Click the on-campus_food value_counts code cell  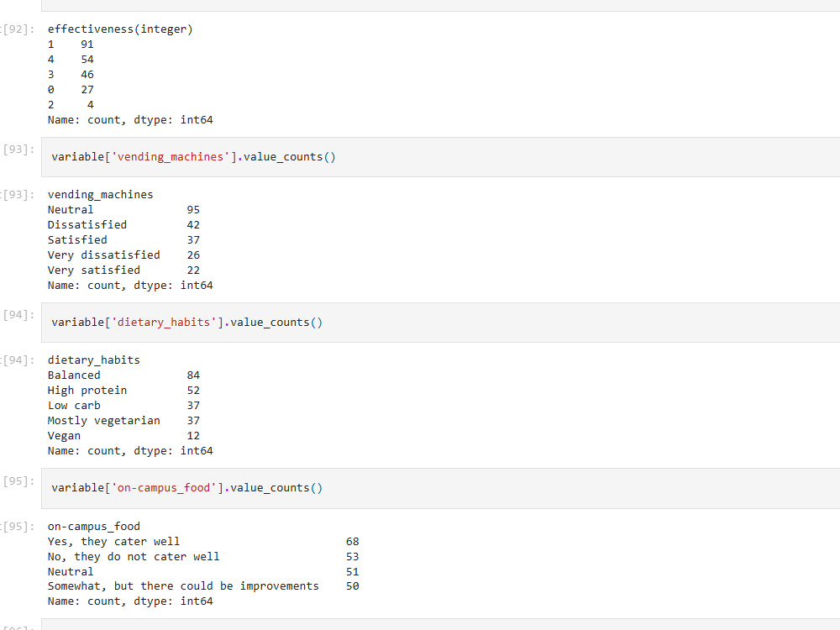point(440,488)
